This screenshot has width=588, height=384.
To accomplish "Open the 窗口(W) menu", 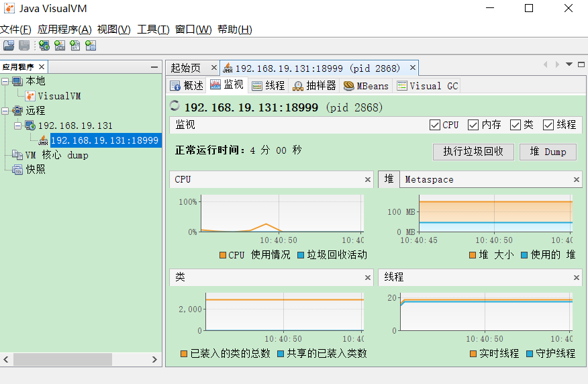I will pos(193,30).
